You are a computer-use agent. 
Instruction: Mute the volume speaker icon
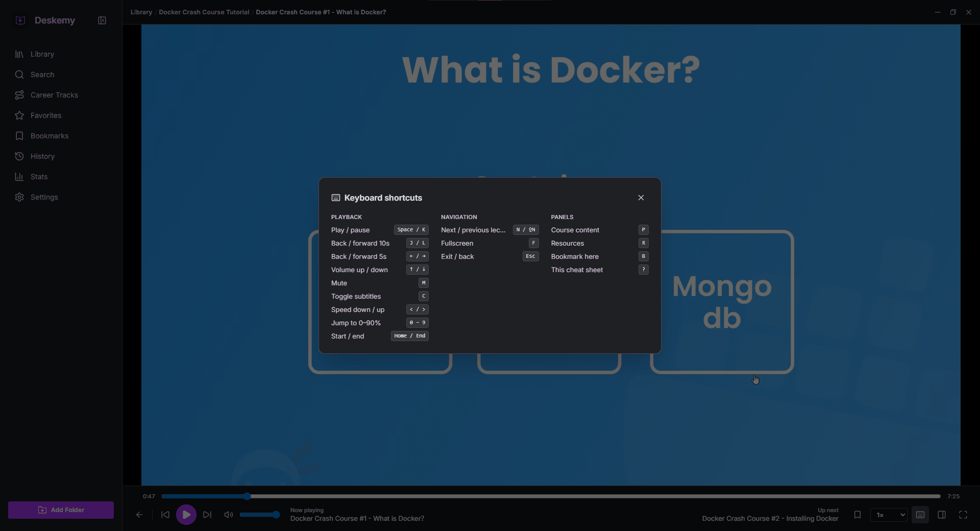[x=229, y=515]
